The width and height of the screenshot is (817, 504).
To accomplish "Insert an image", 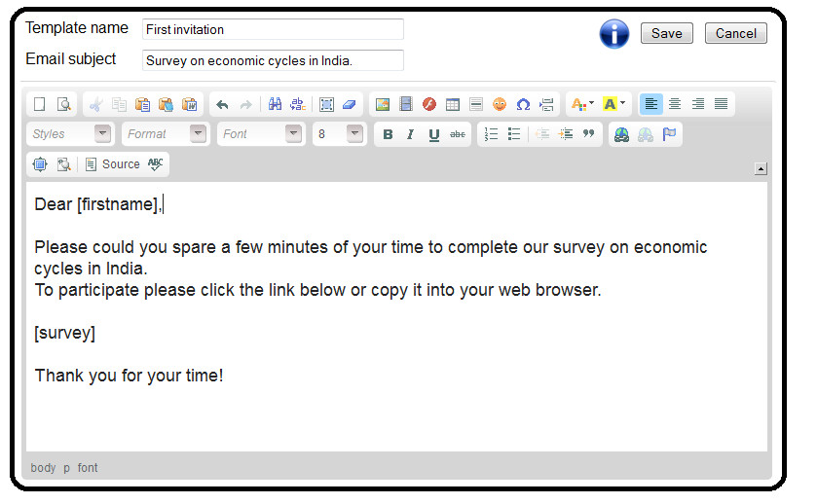I will tap(383, 104).
